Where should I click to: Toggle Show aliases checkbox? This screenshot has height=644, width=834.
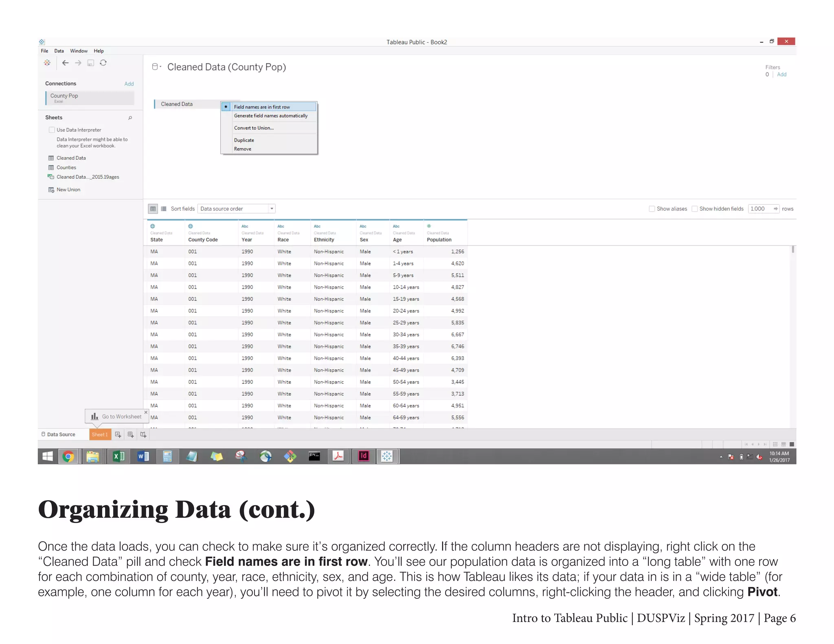click(652, 209)
